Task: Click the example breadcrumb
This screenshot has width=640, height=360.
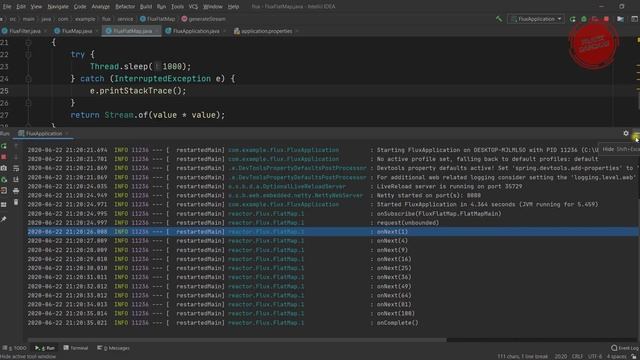Action: 84,19
